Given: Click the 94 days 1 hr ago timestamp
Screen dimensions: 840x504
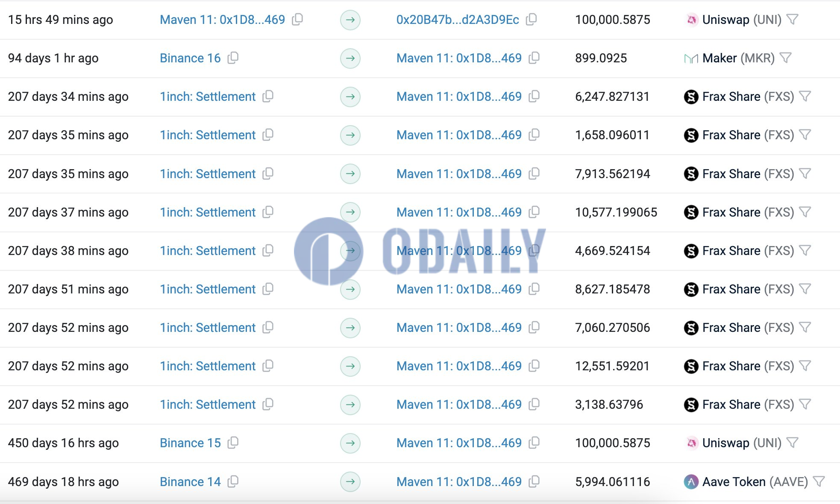Looking at the screenshot, I should click(53, 58).
